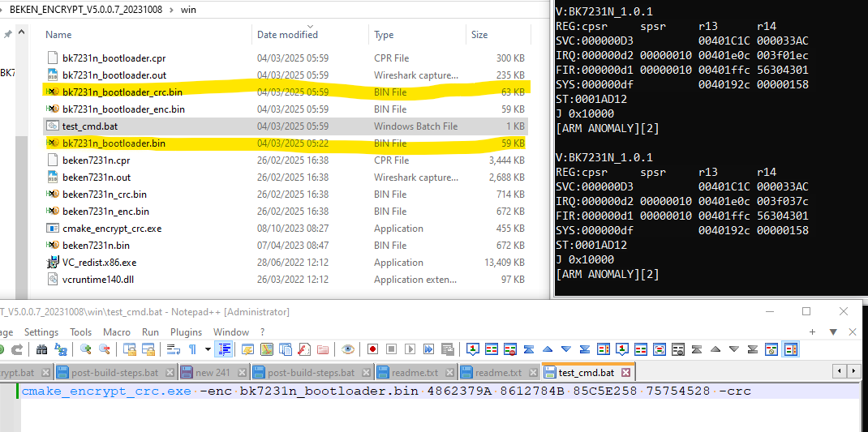Click Compare plugin's first toolbar icon

pos(473,349)
